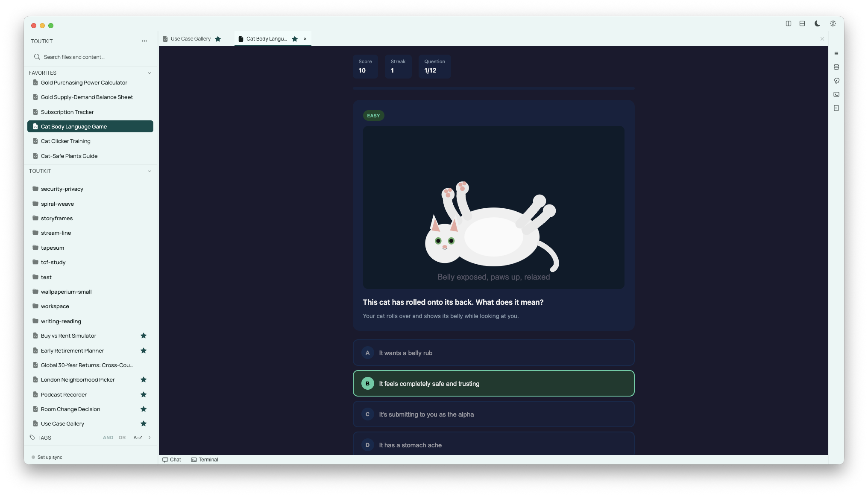This screenshot has height=496, width=868.
Task: Open the Terminal panel from bottom bar
Action: pos(205,460)
